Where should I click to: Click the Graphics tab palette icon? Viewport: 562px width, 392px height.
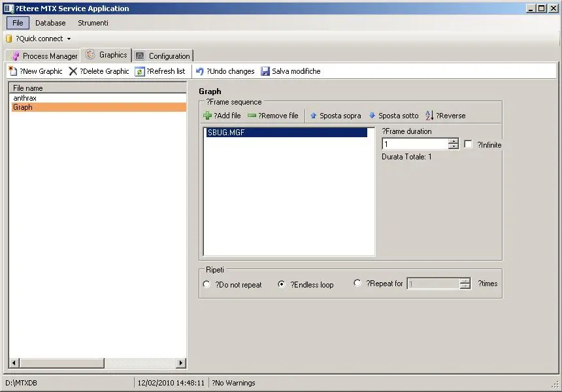[x=90, y=54]
